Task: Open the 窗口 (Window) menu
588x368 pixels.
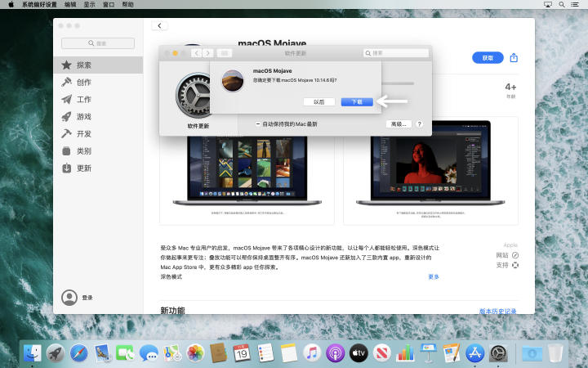Action: pyautogui.click(x=109, y=5)
